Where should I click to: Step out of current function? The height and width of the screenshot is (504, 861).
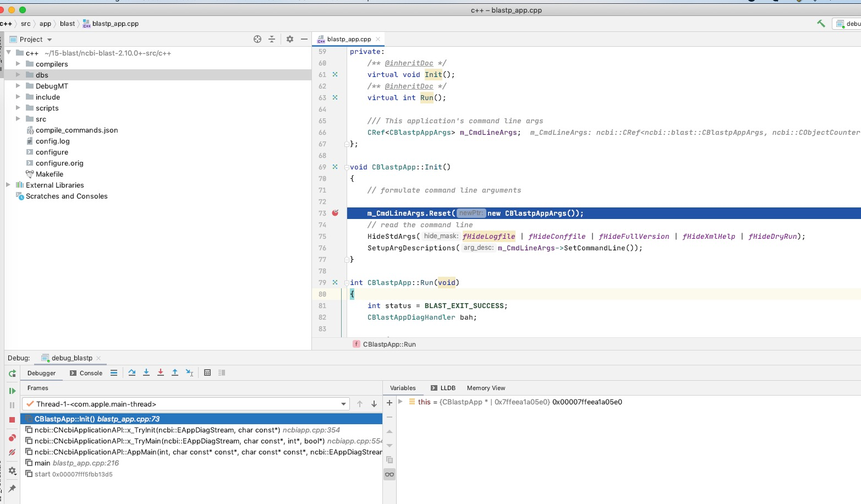tap(175, 373)
